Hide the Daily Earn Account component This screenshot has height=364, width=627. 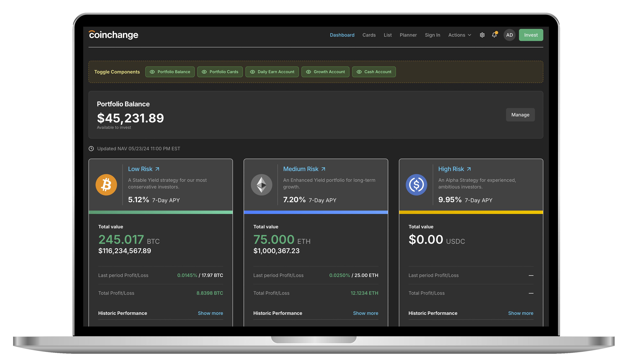point(272,72)
